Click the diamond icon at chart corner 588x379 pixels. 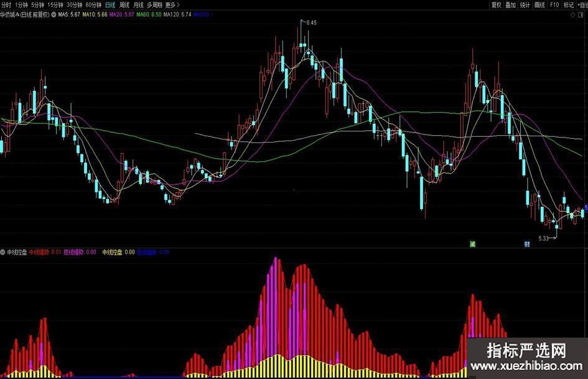coord(572,15)
